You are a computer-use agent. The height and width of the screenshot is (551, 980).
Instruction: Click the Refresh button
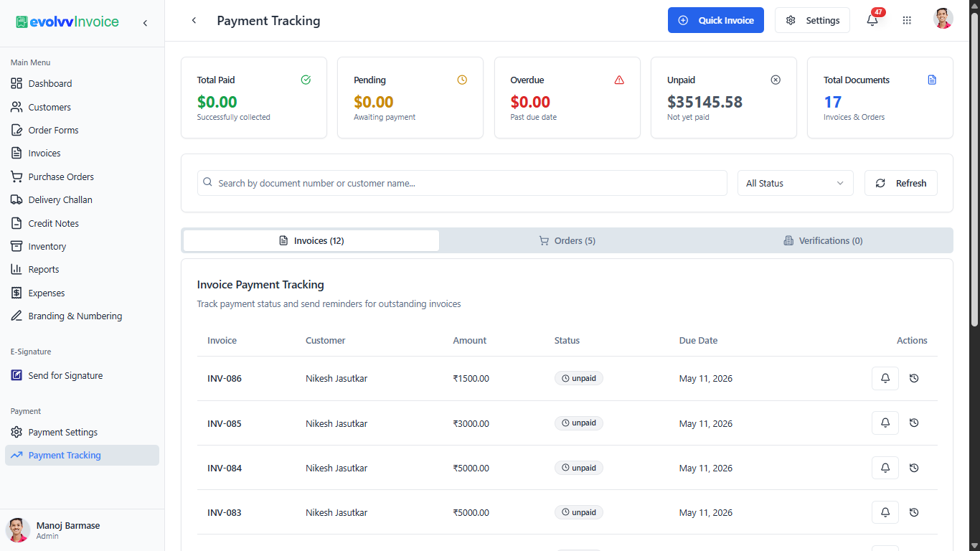click(901, 183)
